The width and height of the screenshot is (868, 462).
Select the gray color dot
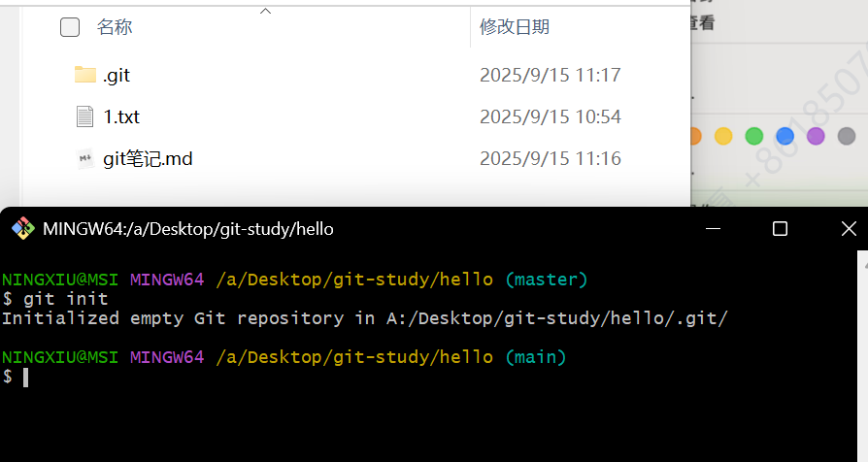tap(847, 136)
